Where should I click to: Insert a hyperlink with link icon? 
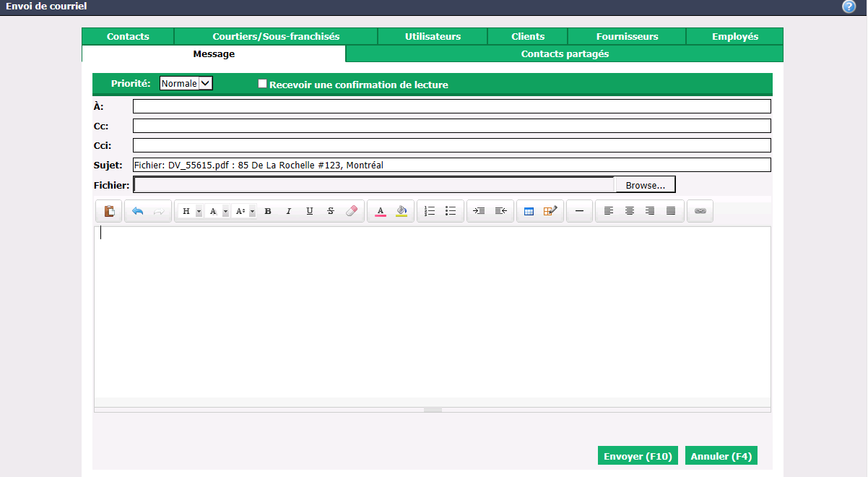coord(700,211)
